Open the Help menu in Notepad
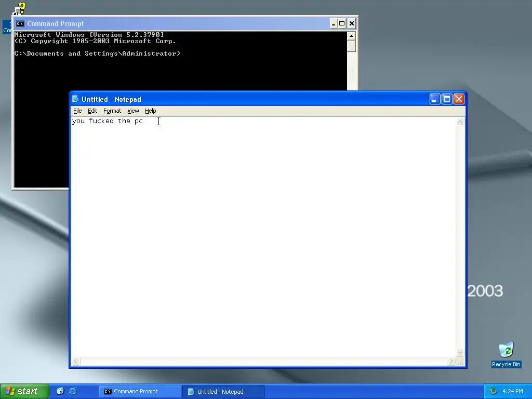The image size is (532, 399). pos(150,111)
